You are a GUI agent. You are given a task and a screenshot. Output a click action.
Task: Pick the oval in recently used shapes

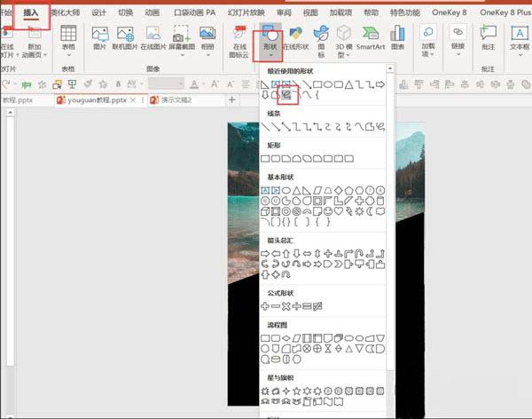(x=328, y=84)
